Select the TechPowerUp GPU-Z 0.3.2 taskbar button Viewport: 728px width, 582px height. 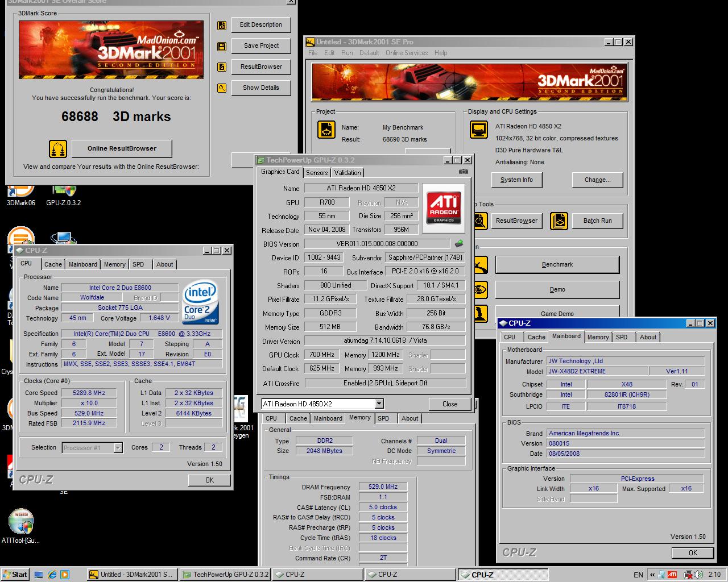[x=225, y=575]
